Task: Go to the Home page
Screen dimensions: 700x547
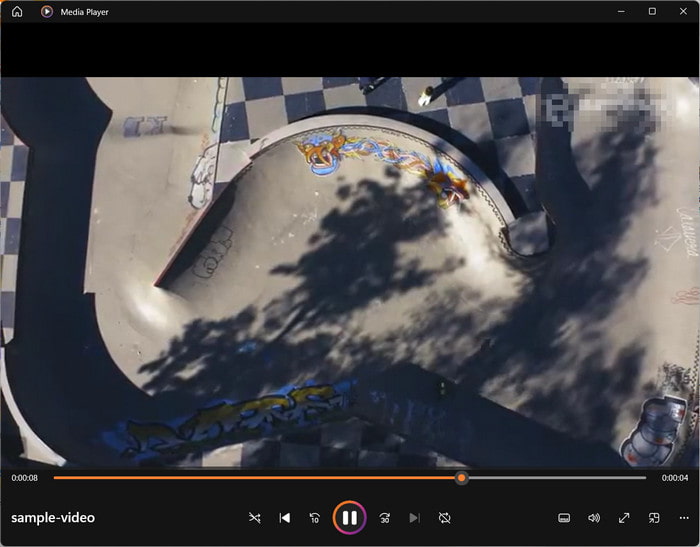Action: 17,12
